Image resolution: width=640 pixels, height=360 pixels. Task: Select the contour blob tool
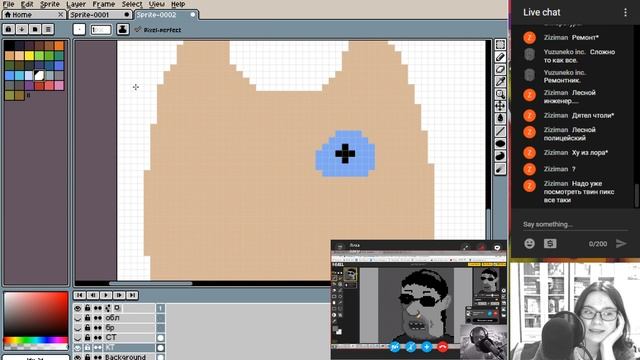point(500,156)
